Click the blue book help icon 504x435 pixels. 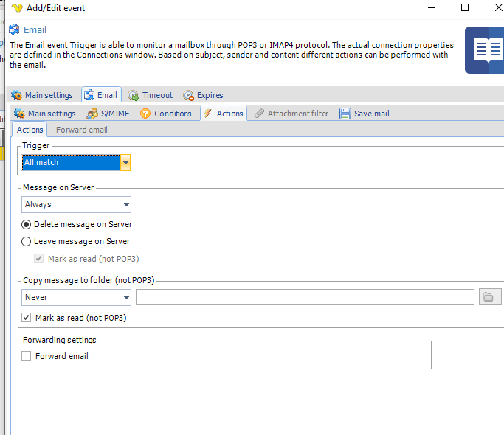click(x=486, y=50)
